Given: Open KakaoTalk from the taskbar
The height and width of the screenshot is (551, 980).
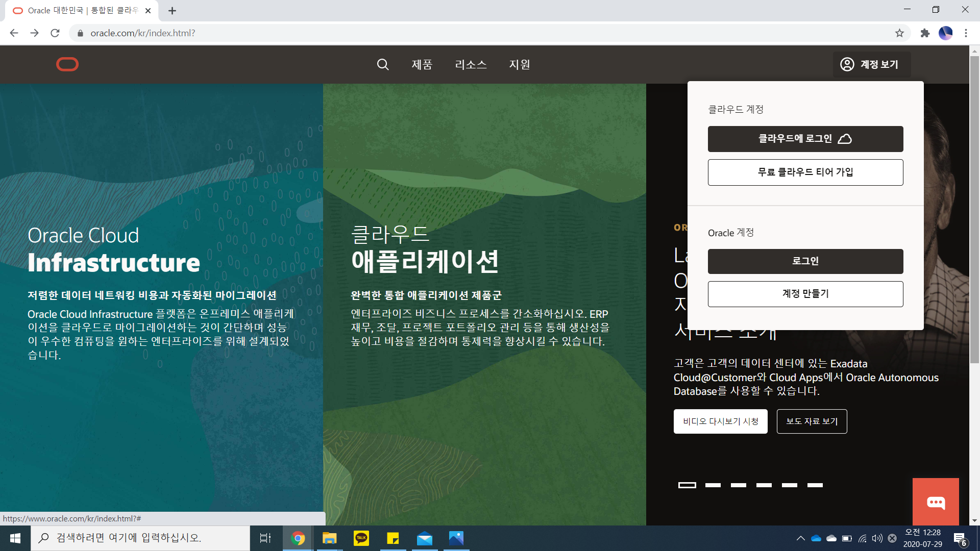Looking at the screenshot, I should click(x=361, y=538).
